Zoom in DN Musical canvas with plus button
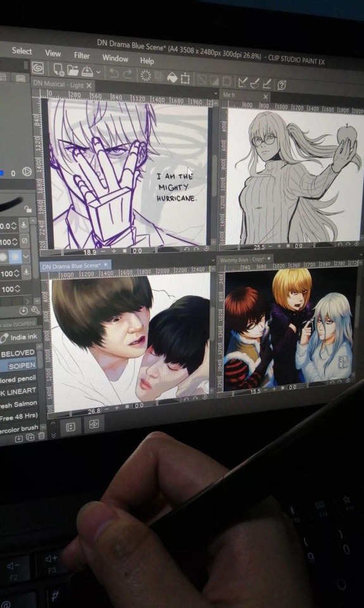 coord(114,251)
